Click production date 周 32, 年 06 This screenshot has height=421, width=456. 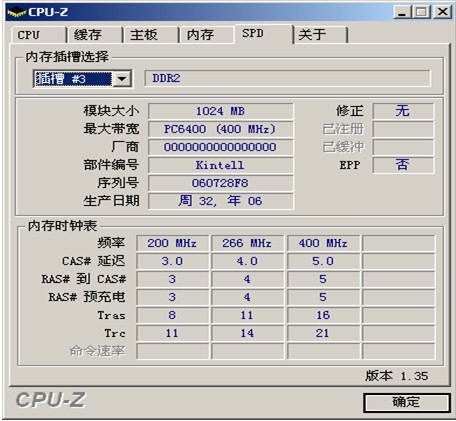point(221,201)
